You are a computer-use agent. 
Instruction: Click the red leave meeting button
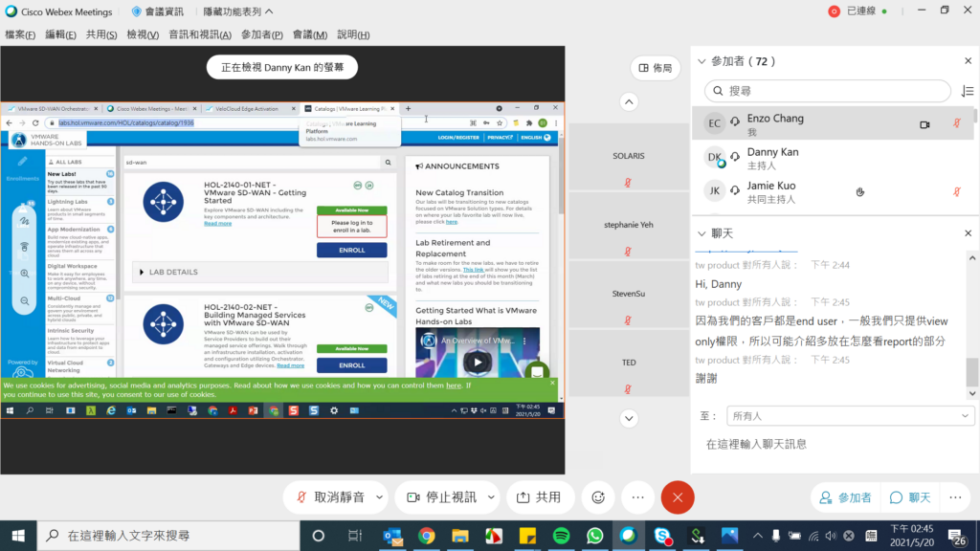click(678, 497)
